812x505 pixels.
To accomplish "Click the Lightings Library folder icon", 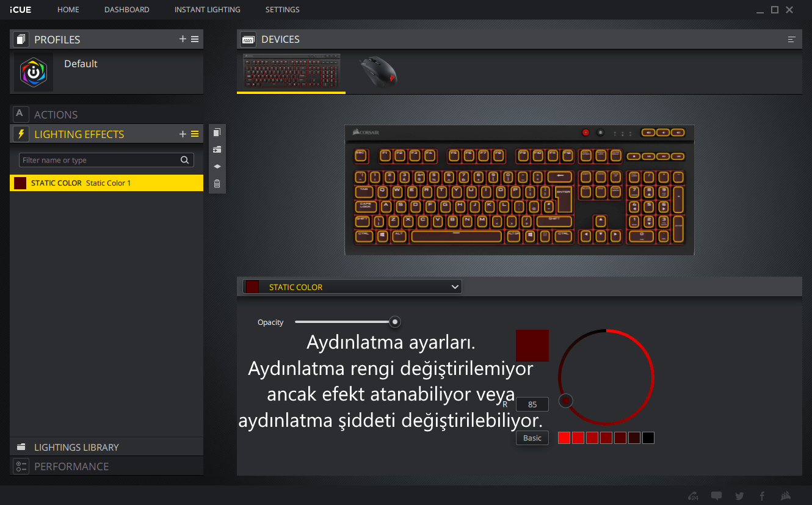I will point(21,447).
